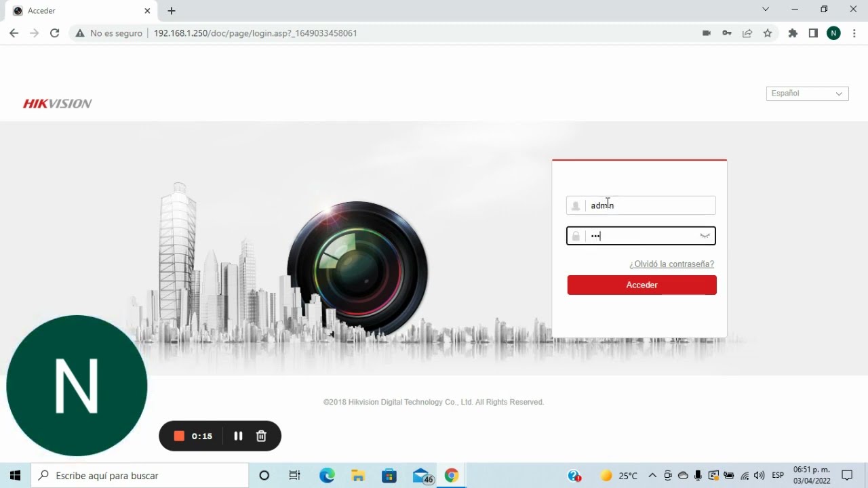868x488 pixels.
Task: Click the screen capture tray icon
Action: [713, 476]
